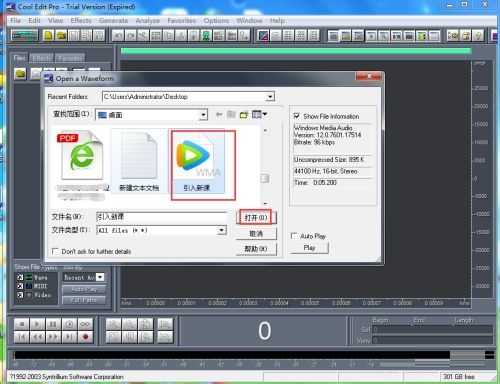500x384 pixels.
Task: Expand the Recent Folders dropdown
Action: (270, 97)
